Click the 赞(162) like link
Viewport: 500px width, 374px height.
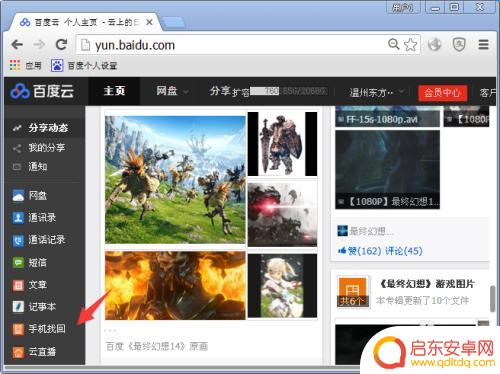(x=360, y=251)
